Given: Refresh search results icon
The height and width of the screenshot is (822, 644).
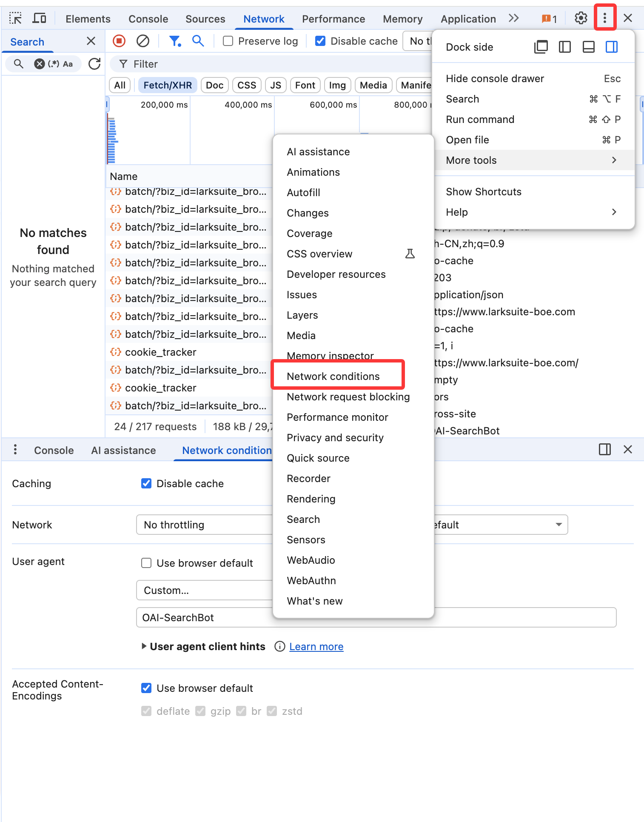Looking at the screenshot, I should (94, 64).
